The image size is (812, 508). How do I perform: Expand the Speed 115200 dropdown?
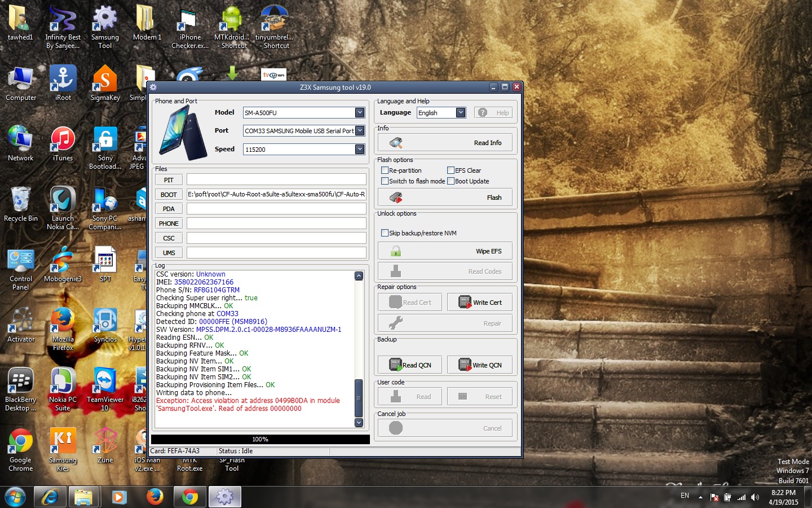point(360,149)
